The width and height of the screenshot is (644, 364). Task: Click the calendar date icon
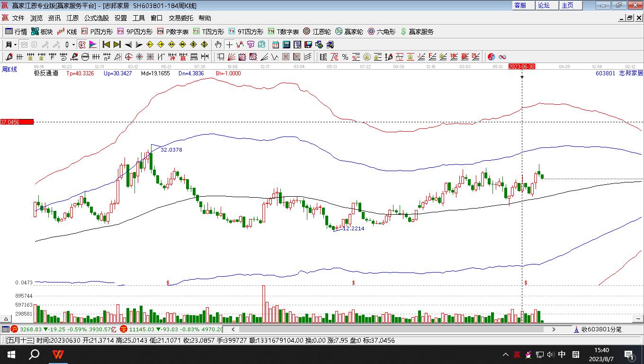tap(276, 45)
